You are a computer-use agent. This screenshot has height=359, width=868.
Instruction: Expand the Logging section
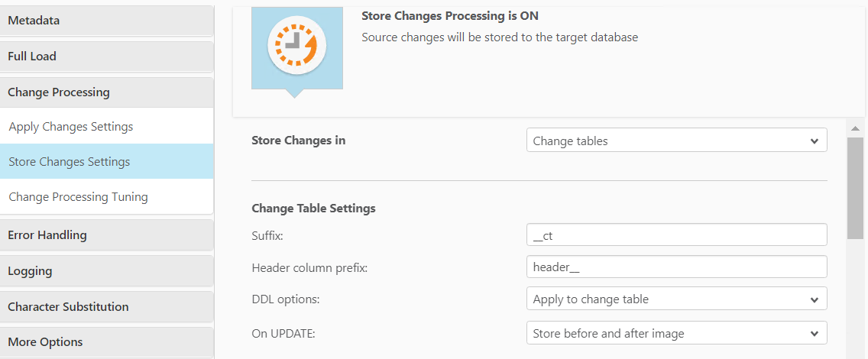[106, 271]
